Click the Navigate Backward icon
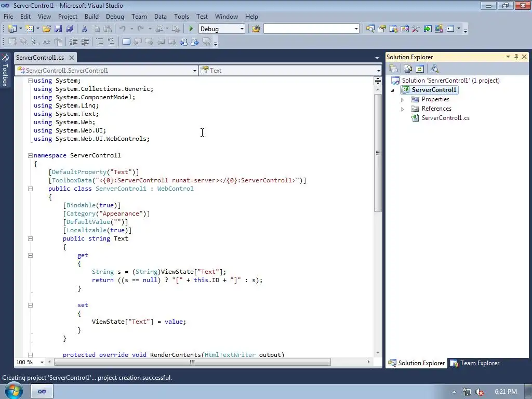This screenshot has width=532, height=399. pyautogui.click(x=159, y=29)
